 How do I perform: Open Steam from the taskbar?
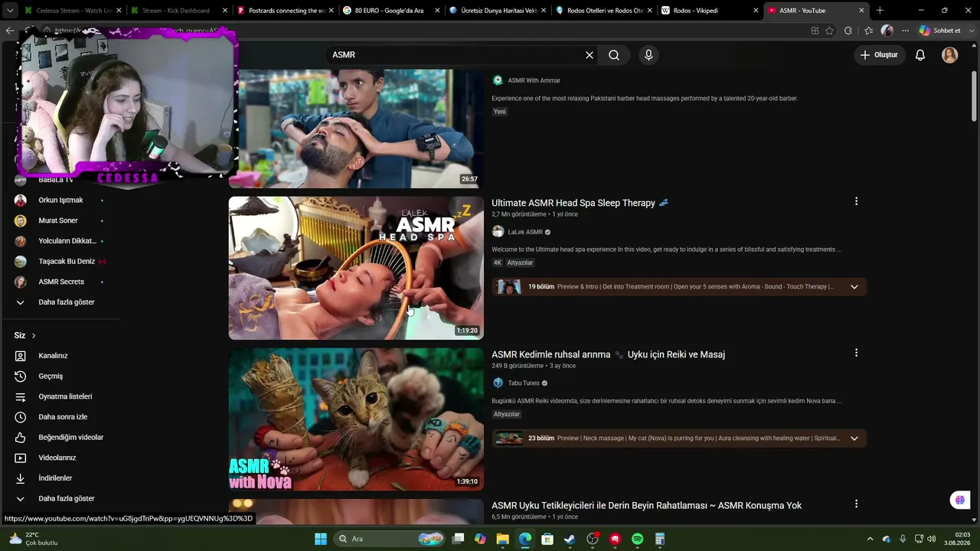570,539
